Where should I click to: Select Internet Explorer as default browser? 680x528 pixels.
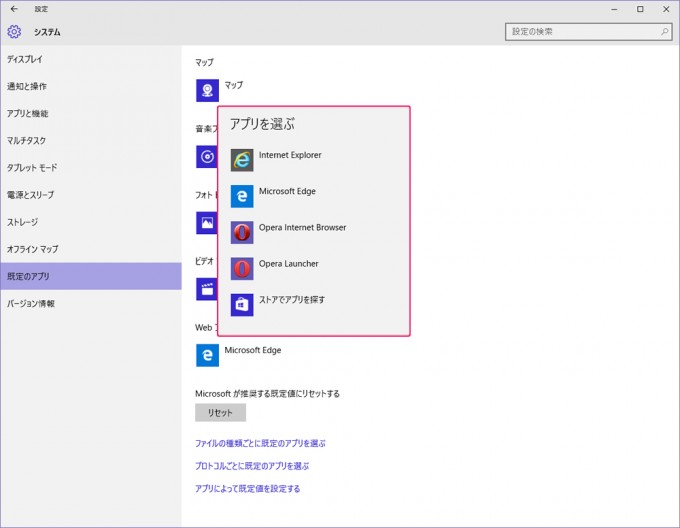[313, 160]
